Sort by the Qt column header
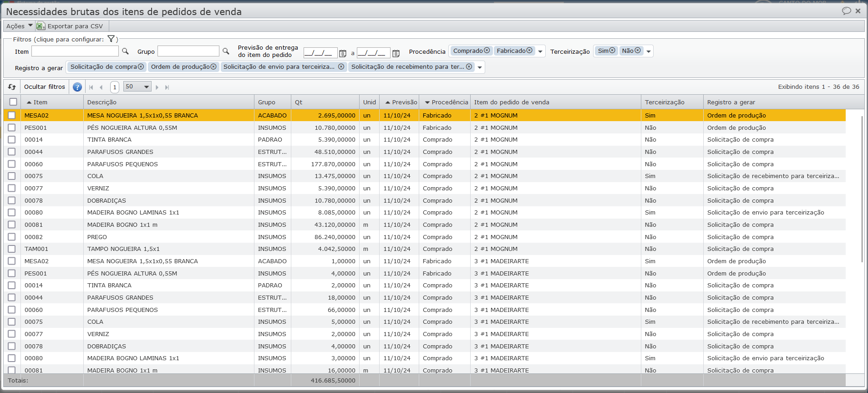 tap(325, 102)
